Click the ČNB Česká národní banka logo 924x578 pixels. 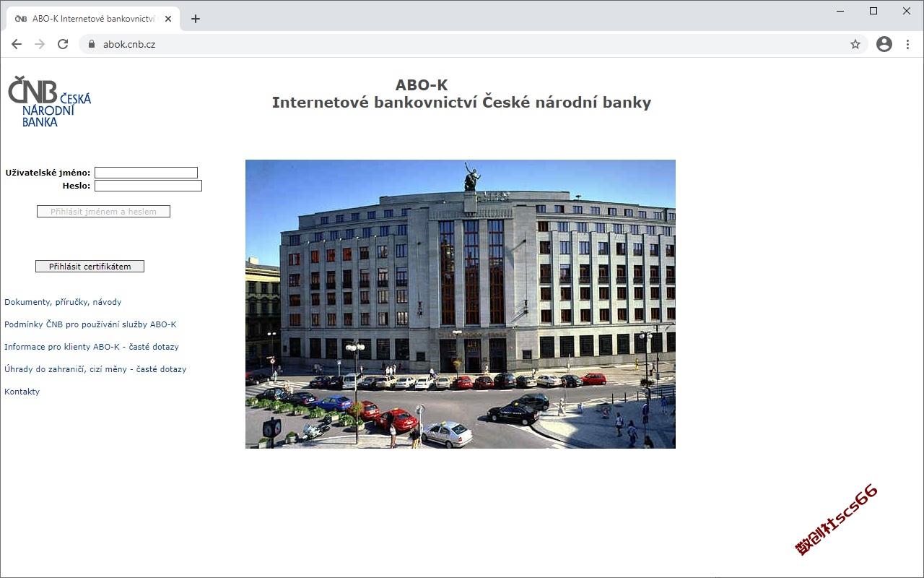(x=50, y=102)
